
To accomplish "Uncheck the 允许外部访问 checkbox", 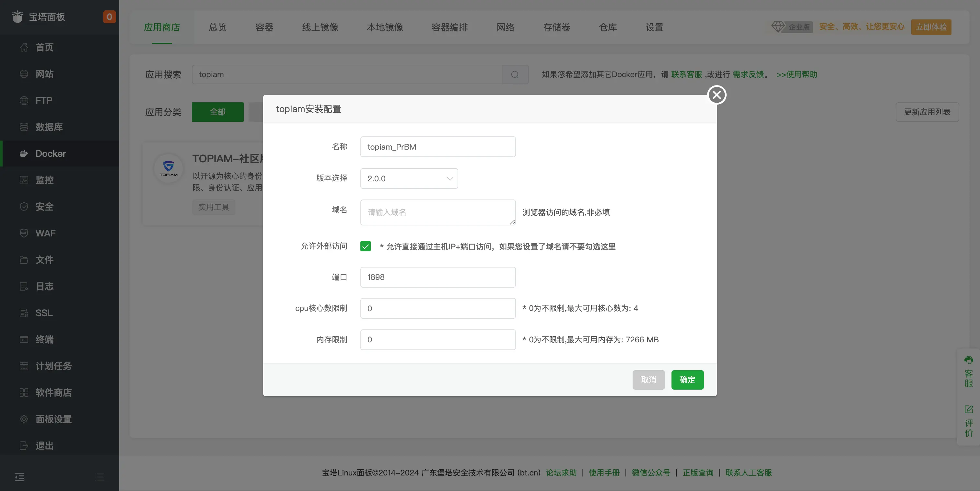I will click(x=365, y=246).
